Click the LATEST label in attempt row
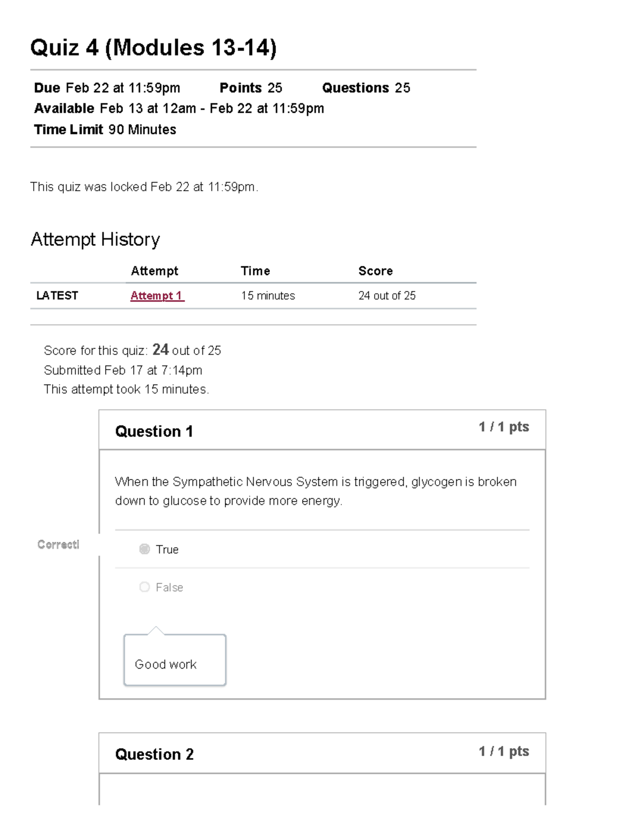Viewport: 644px width, 834px height. [x=57, y=295]
